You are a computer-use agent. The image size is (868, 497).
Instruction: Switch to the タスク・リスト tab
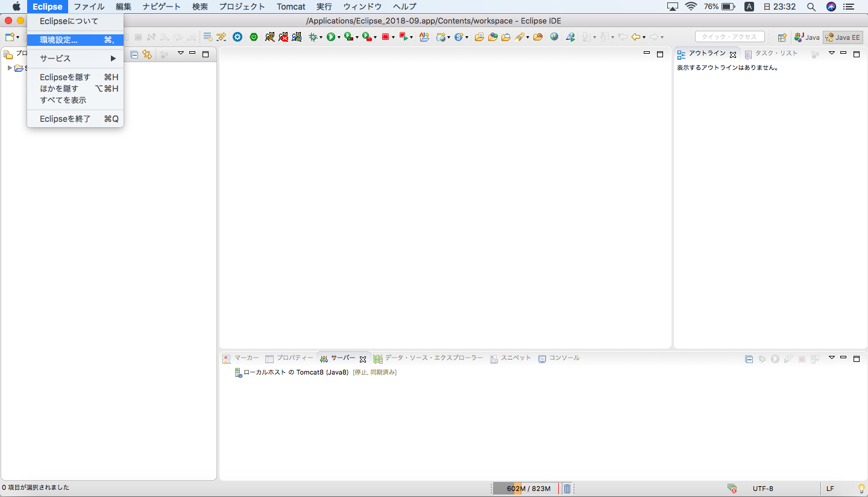771,54
